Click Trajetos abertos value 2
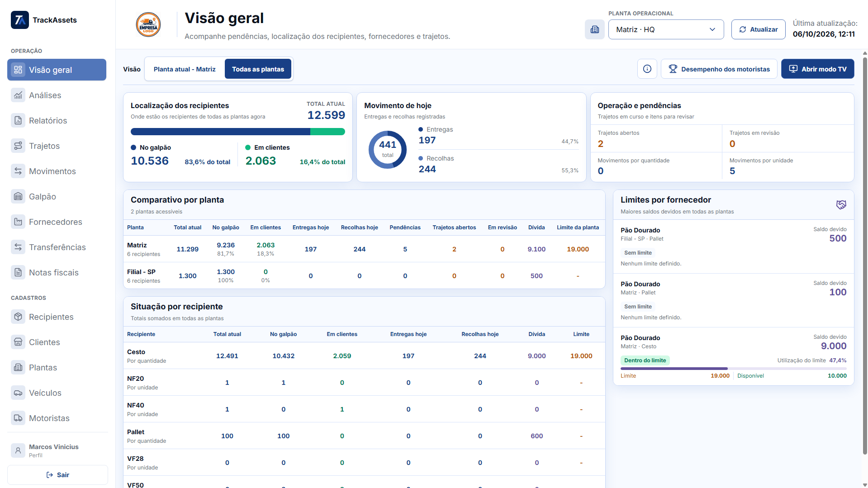 (x=600, y=144)
